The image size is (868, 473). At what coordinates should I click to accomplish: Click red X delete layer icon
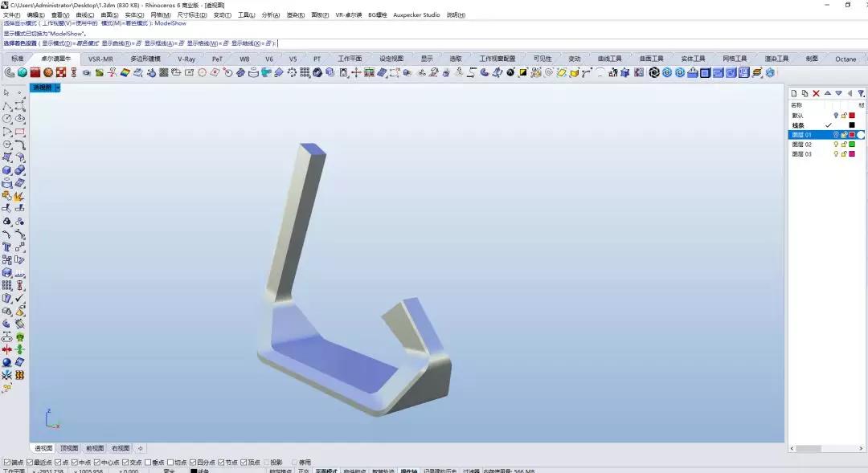tap(816, 93)
